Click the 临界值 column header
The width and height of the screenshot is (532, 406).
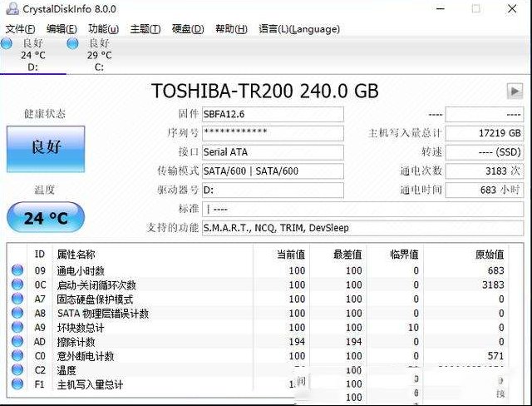click(395, 255)
